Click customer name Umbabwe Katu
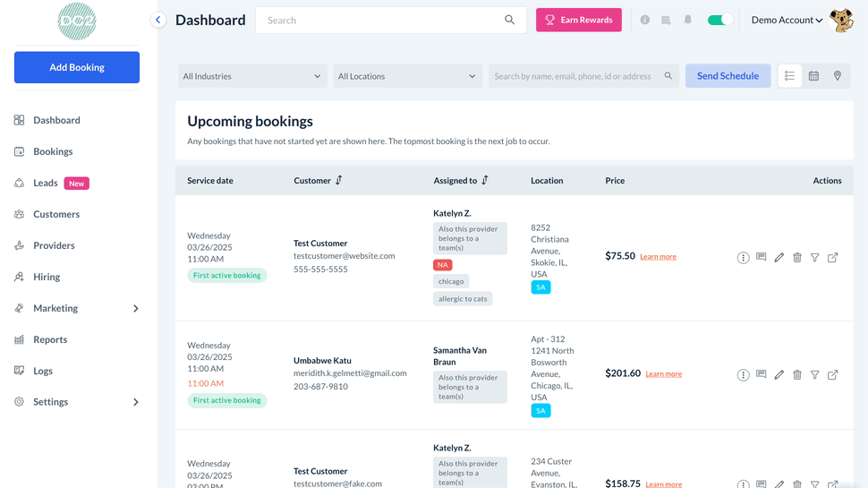 [322, 361]
